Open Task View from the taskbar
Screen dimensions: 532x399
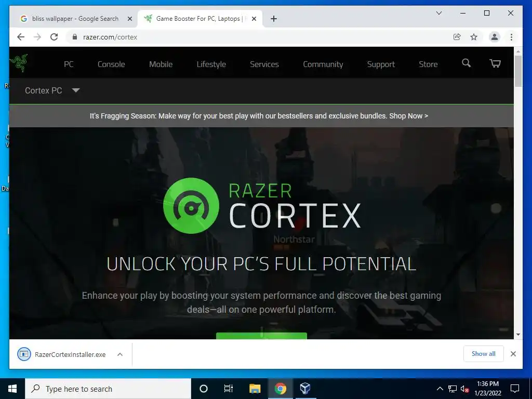coord(229,389)
